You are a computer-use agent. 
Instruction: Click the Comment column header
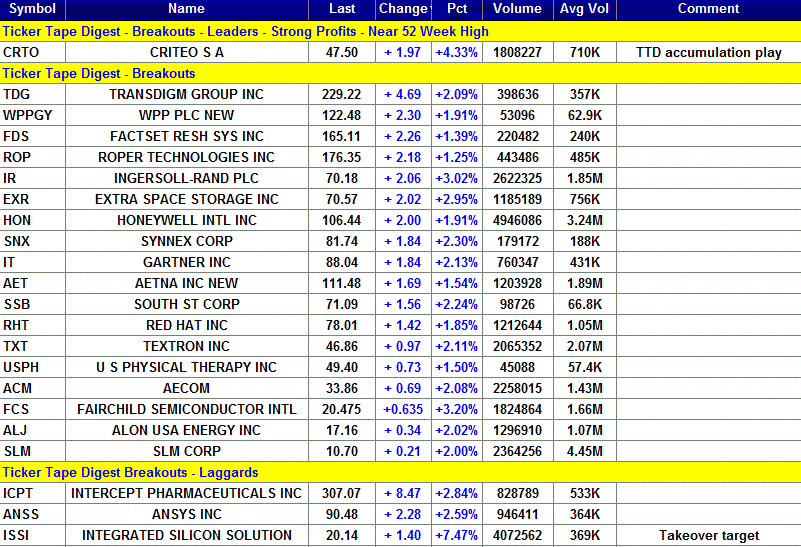709,9
